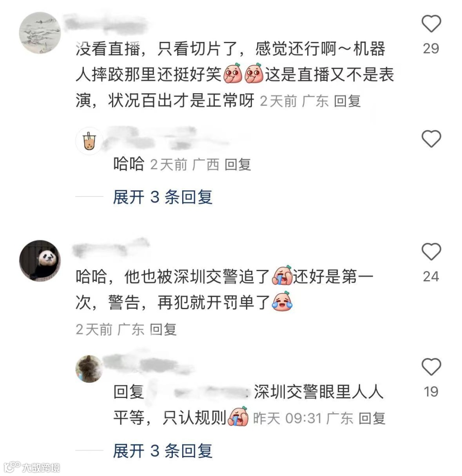
Task: Open the bubble tea avatar profile
Action: [x=89, y=141]
